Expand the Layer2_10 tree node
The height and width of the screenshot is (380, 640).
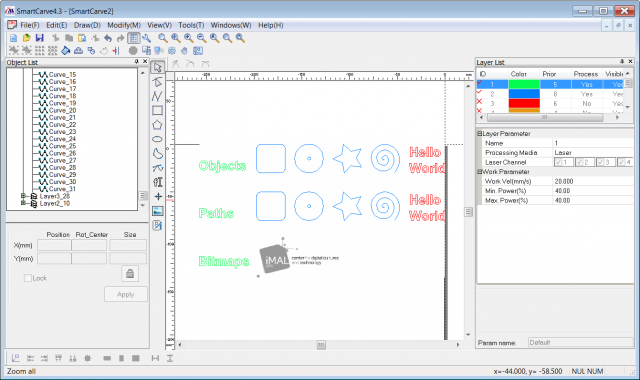point(24,203)
